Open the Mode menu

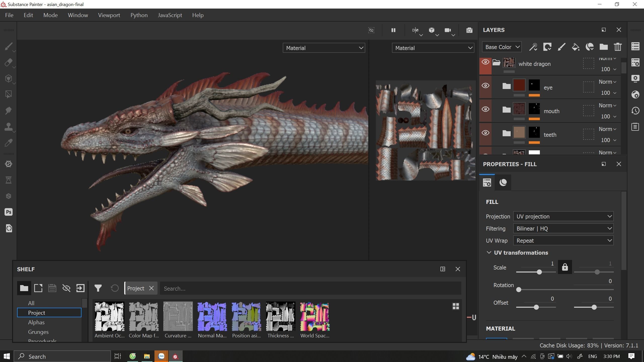click(50, 15)
